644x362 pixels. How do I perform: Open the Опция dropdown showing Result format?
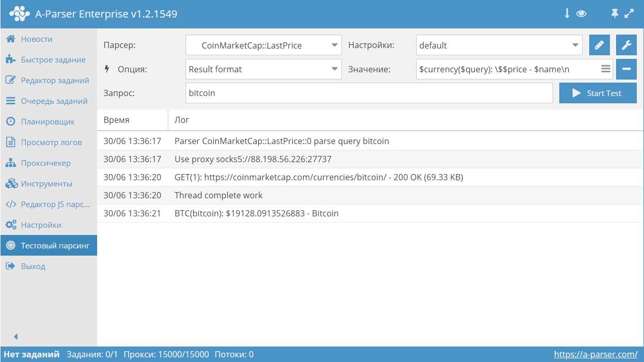click(263, 69)
